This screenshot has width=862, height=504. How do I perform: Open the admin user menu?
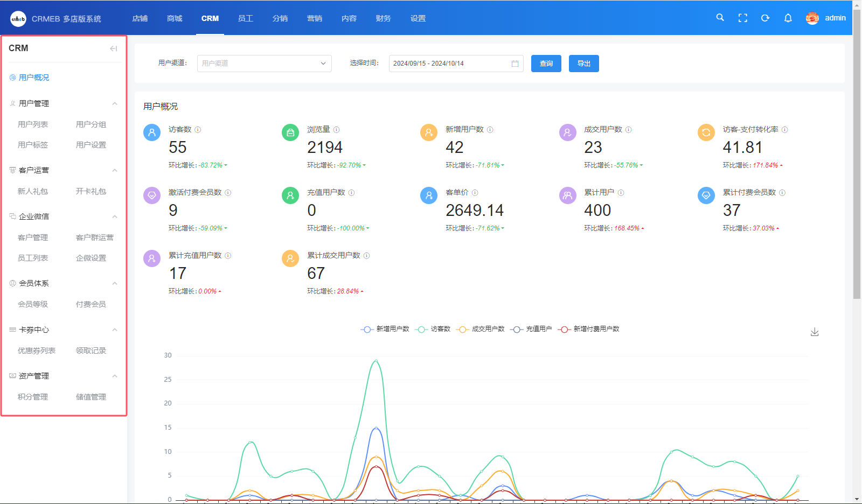[835, 18]
